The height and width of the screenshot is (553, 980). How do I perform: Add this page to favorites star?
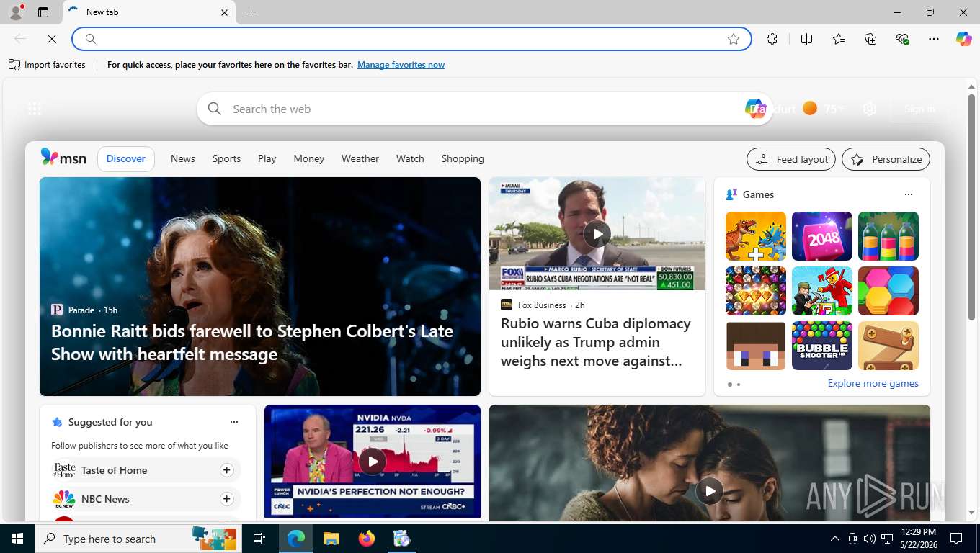(x=734, y=39)
